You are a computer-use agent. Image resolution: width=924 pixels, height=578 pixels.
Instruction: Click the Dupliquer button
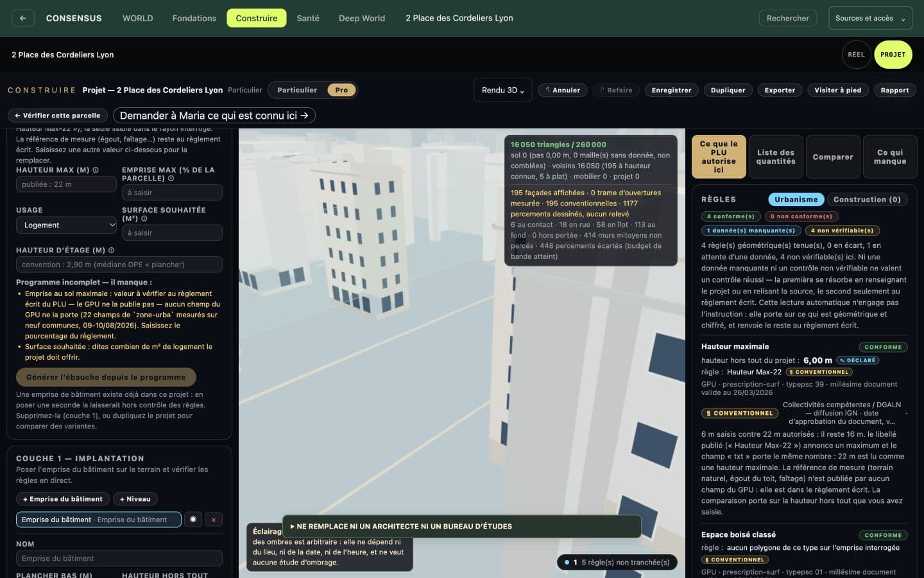tap(728, 90)
